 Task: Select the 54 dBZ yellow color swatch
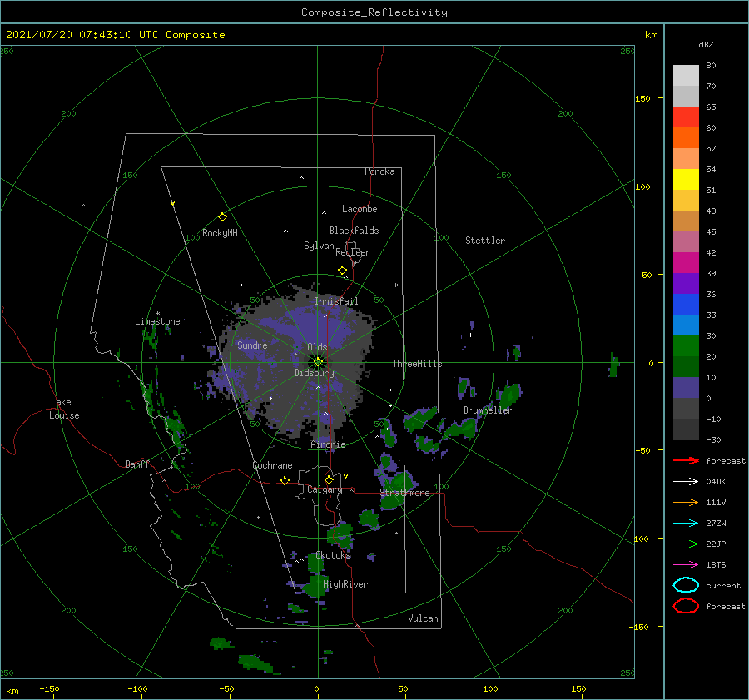(x=686, y=180)
